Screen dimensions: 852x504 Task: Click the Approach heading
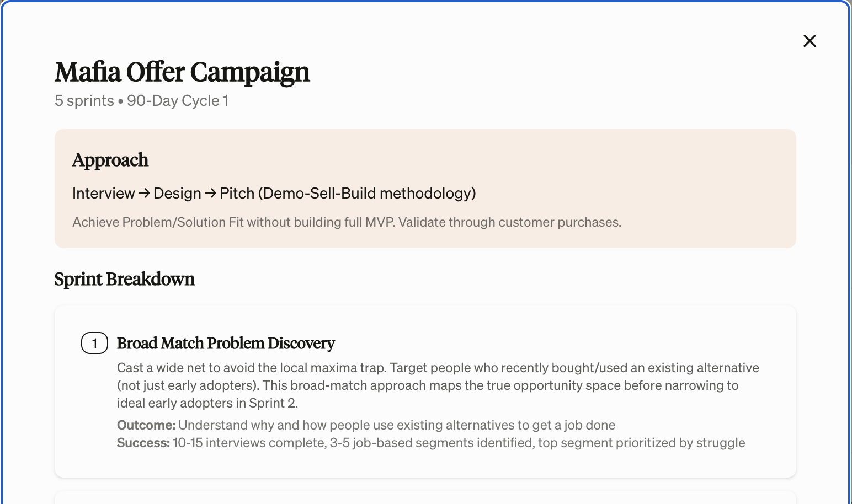[x=110, y=160]
